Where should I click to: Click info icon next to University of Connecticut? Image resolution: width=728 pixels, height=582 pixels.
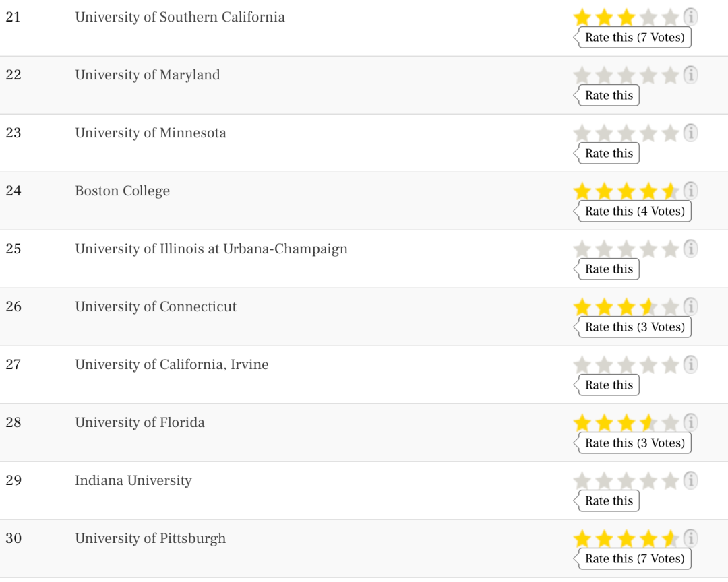[690, 306]
